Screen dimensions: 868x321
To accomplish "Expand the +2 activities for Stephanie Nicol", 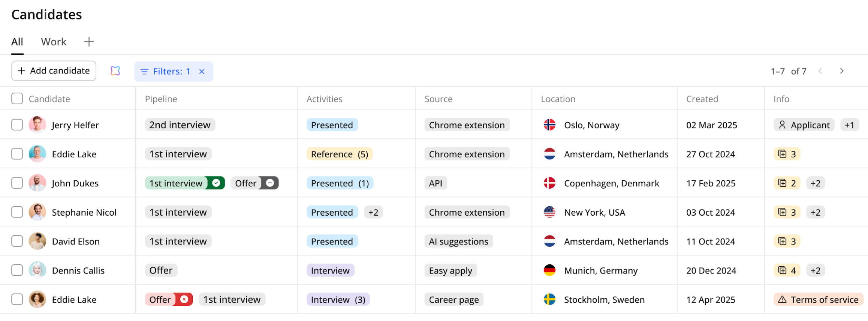I will tap(373, 212).
